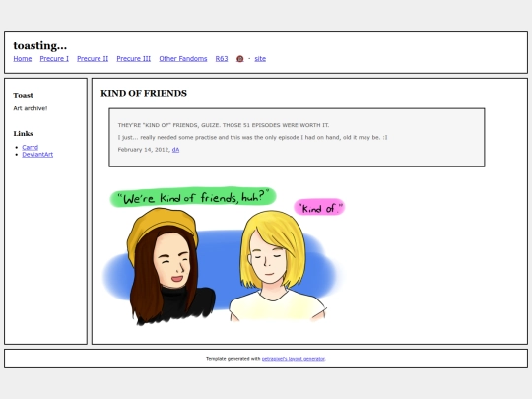
Task: Click the 'THOSE 51 EPISODES WERE WORTH IT' line
Action: tap(224, 125)
